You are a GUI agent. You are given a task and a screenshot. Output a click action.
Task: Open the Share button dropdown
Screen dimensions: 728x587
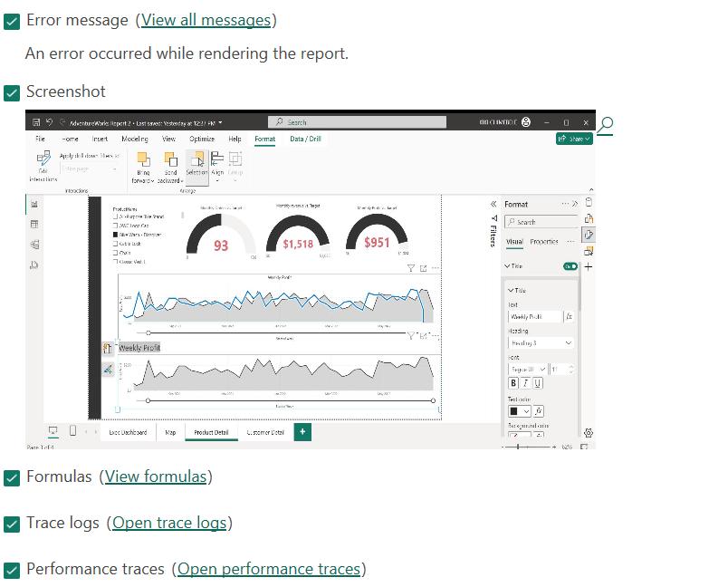(x=574, y=139)
